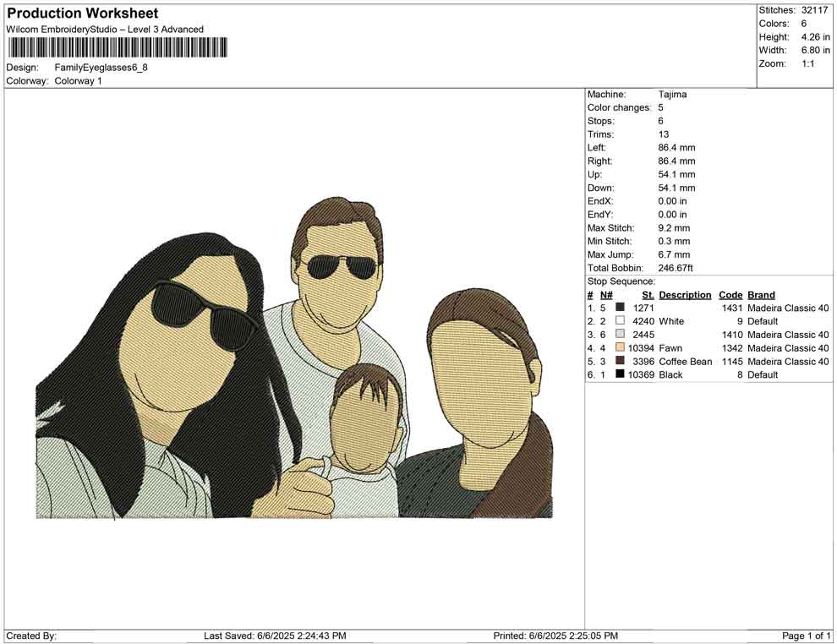Click the Color changes value '5'

pos(661,108)
